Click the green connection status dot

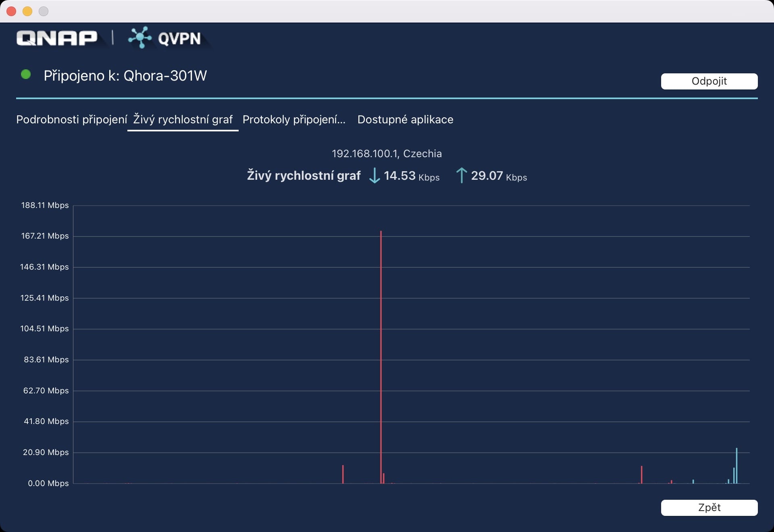26,75
